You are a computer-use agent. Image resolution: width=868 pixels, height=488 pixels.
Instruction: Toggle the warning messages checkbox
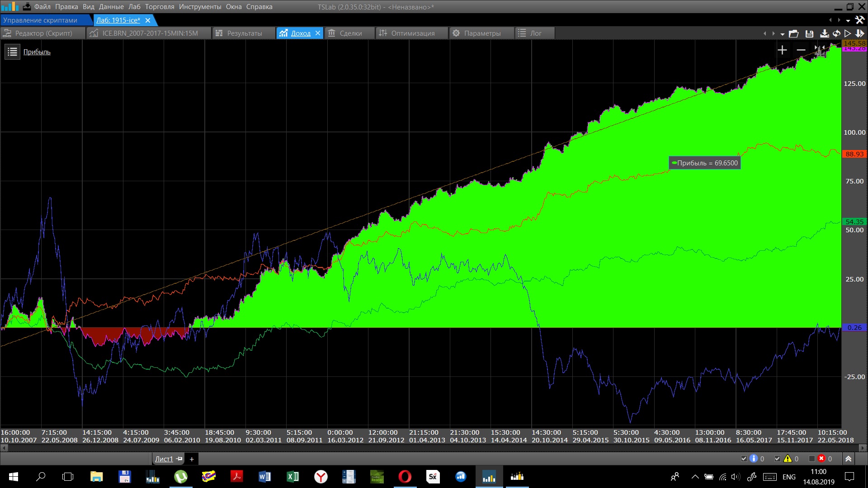point(777,459)
